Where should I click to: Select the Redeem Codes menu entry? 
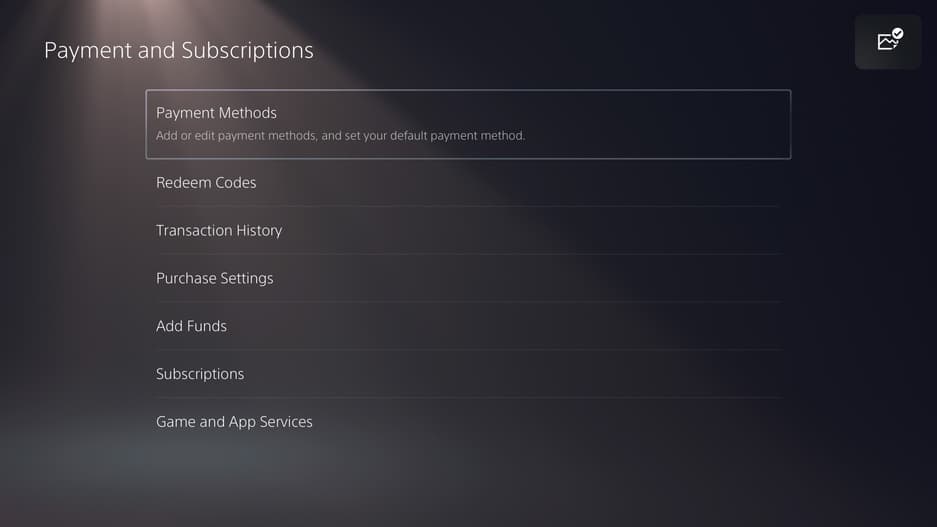point(206,183)
